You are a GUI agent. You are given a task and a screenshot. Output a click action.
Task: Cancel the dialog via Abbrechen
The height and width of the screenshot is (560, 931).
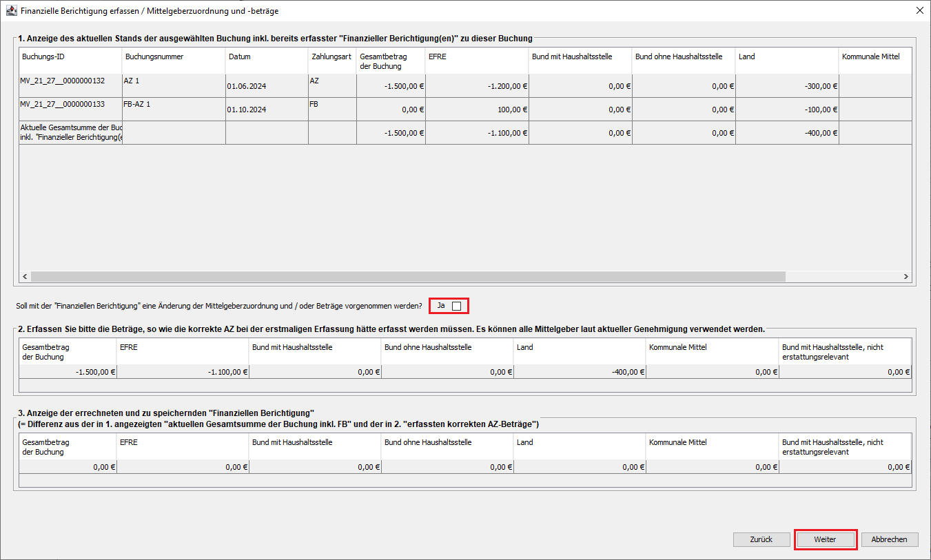tap(889, 539)
